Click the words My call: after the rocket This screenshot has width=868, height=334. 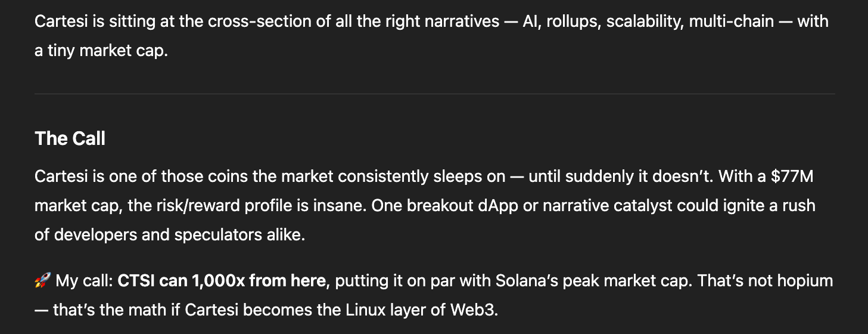click(x=84, y=280)
